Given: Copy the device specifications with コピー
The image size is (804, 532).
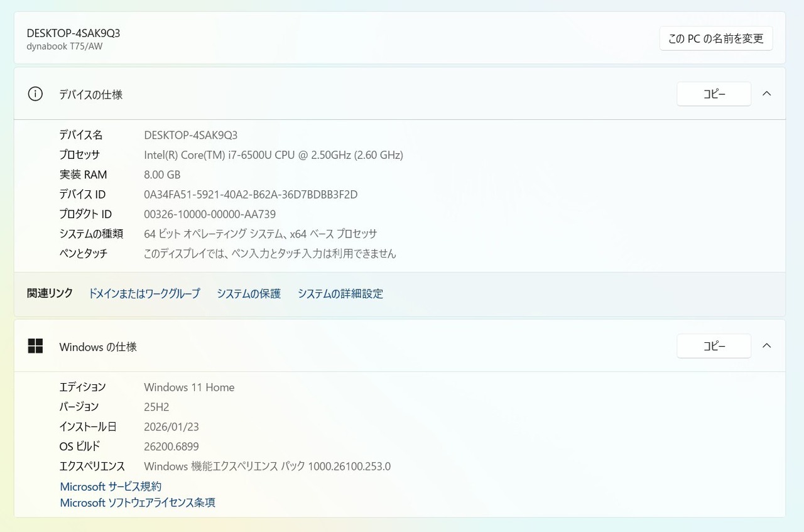Looking at the screenshot, I should (714, 94).
